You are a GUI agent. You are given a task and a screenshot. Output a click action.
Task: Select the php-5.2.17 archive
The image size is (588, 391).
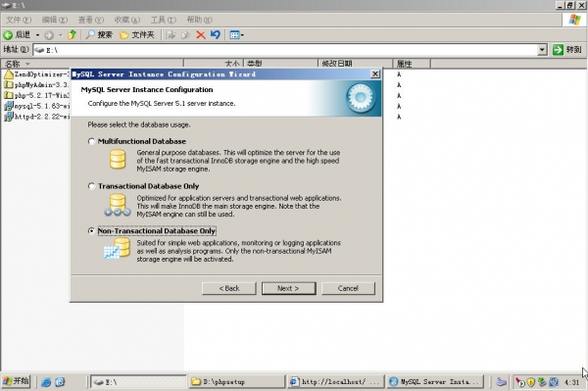pos(42,95)
